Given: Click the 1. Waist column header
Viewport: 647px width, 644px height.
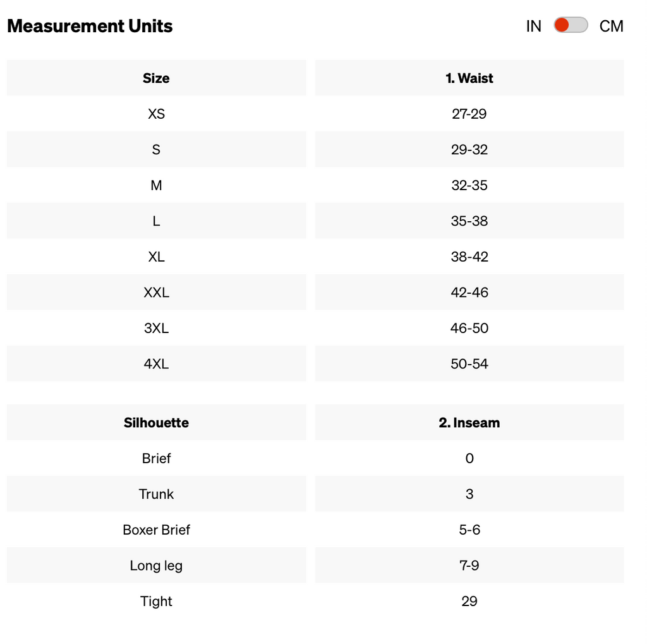Looking at the screenshot, I should [x=469, y=78].
